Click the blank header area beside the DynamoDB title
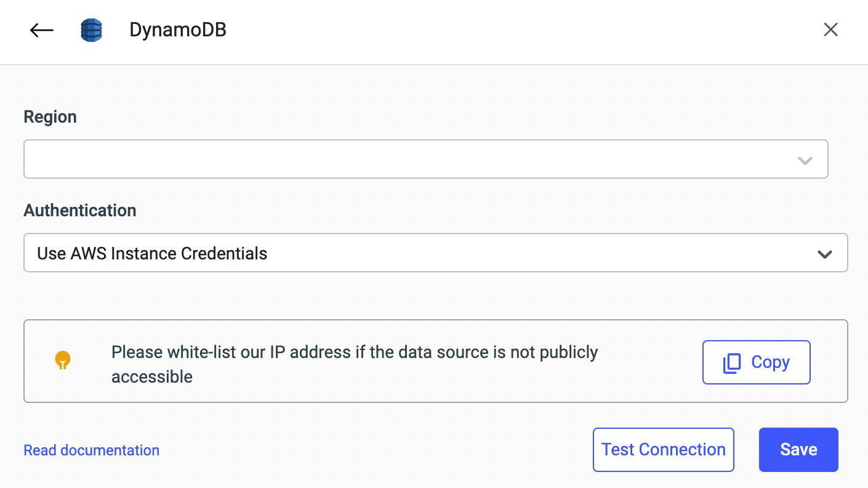The image size is (868, 488). [492, 31]
